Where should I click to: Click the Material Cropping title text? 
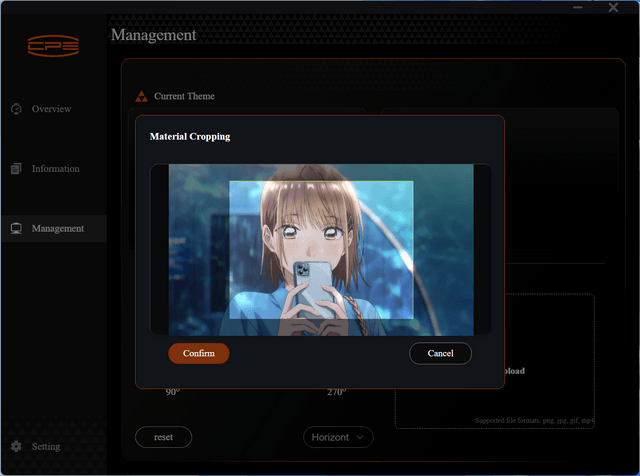point(190,136)
